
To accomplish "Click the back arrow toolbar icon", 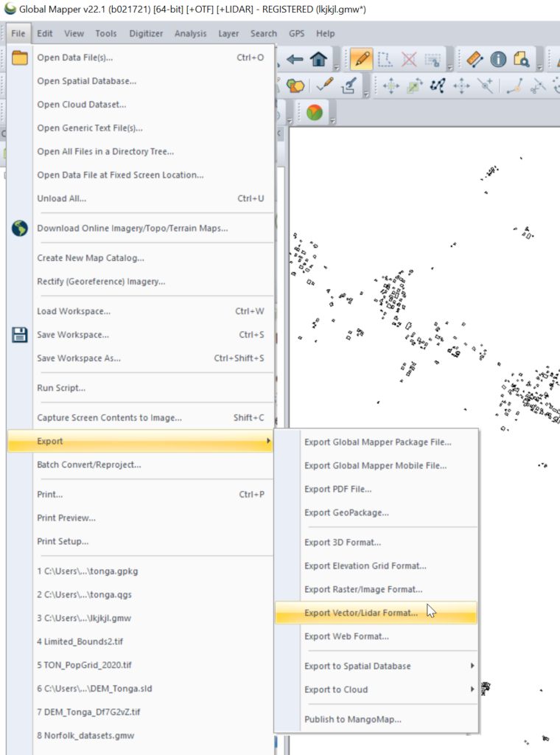I will coord(295,59).
